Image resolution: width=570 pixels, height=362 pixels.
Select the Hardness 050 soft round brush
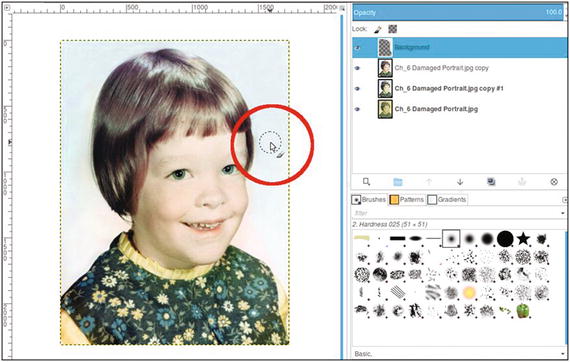[x=469, y=239]
